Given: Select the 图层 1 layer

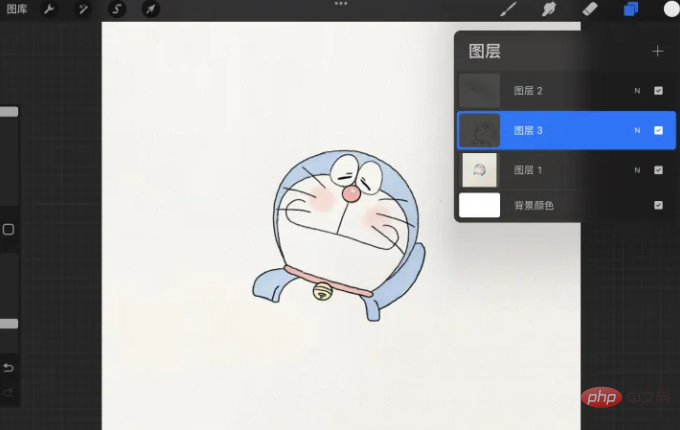Looking at the screenshot, I should (566, 170).
